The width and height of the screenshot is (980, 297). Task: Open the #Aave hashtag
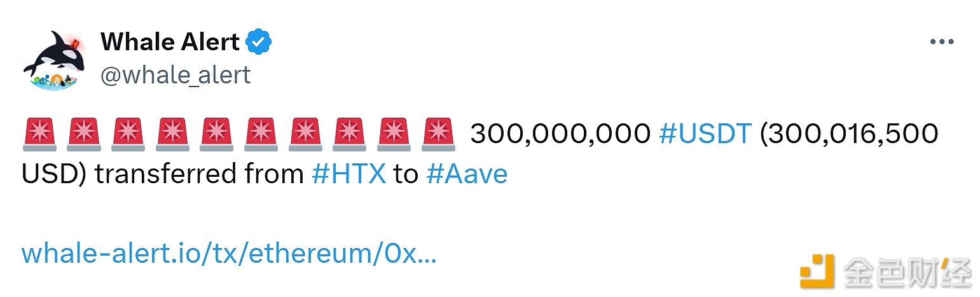467,174
